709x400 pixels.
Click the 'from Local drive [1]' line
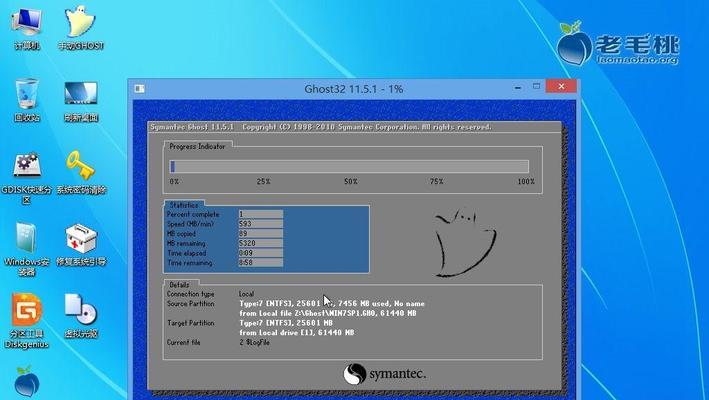(x=297, y=333)
